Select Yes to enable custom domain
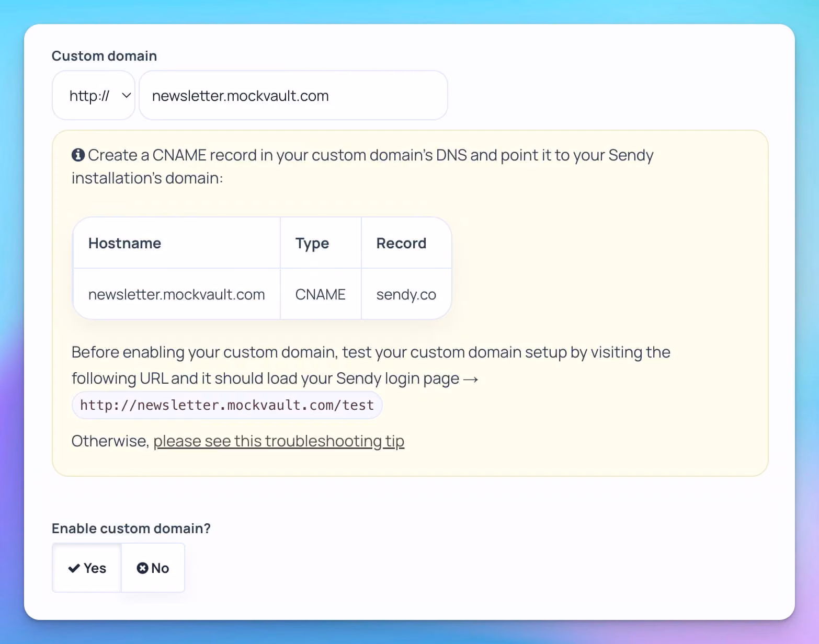 [87, 568]
